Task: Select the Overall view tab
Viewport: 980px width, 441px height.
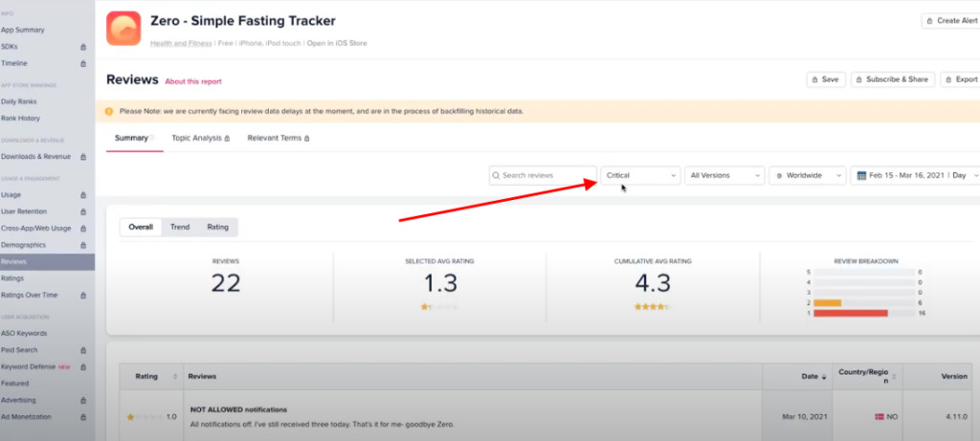Action: coord(141,228)
